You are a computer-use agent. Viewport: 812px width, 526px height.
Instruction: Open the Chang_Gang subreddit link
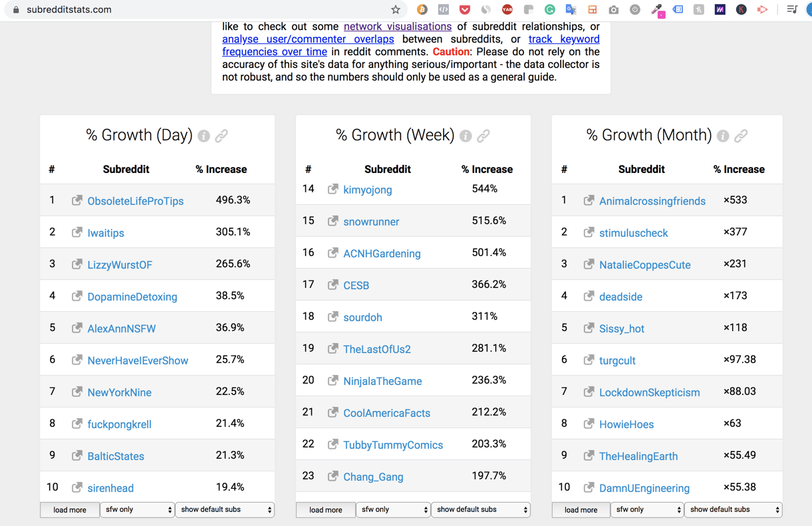point(373,477)
